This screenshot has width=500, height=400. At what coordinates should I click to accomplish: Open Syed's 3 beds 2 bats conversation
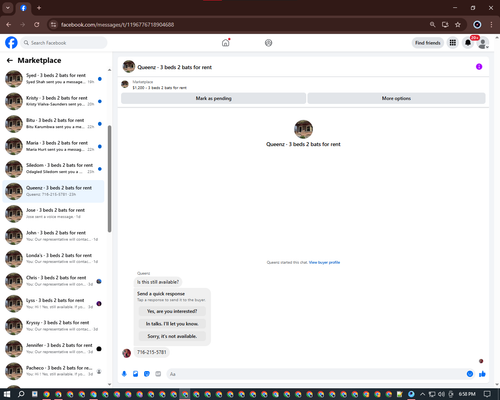point(53,79)
